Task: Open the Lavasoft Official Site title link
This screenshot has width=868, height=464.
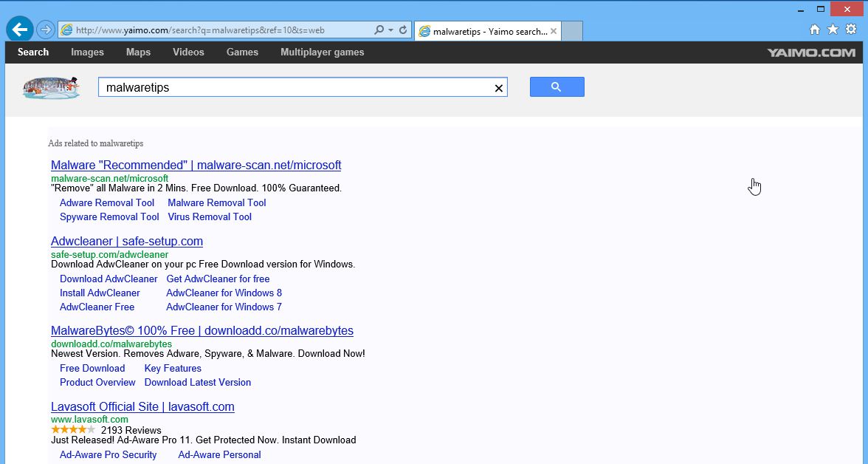Action: point(143,406)
